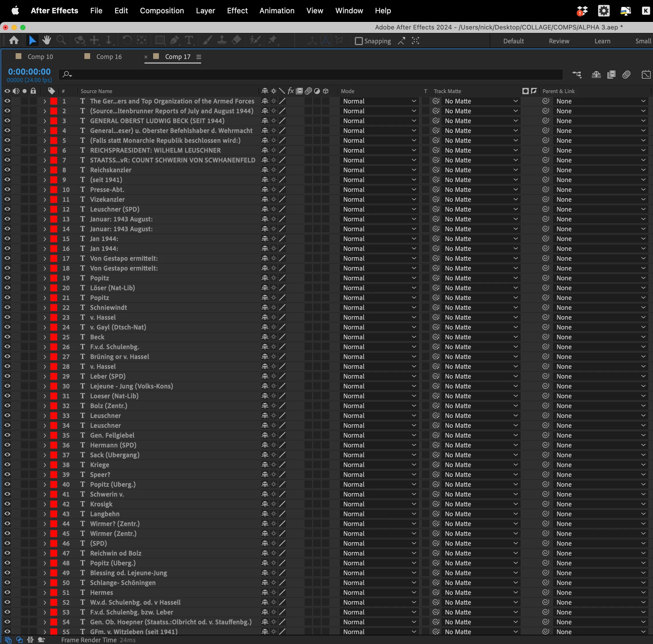Open the Composition menu
Image resolution: width=653 pixels, height=644 pixels.
click(162, 10)
